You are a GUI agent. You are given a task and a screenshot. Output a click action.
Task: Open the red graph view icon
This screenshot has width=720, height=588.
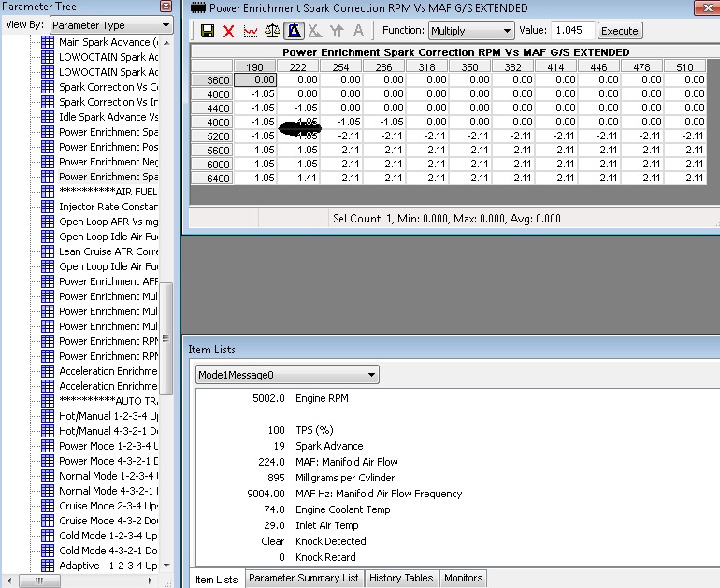[x=251, y=31]
